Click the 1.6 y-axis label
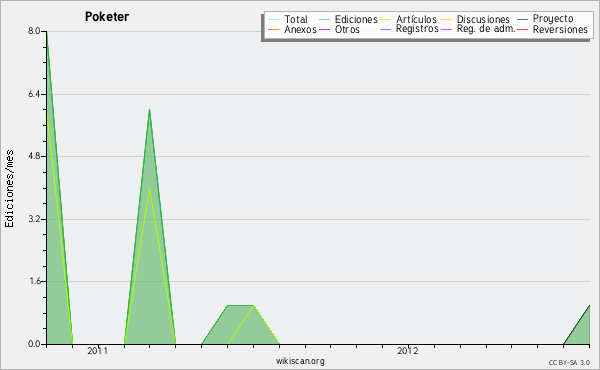 [x=34, y=281]
